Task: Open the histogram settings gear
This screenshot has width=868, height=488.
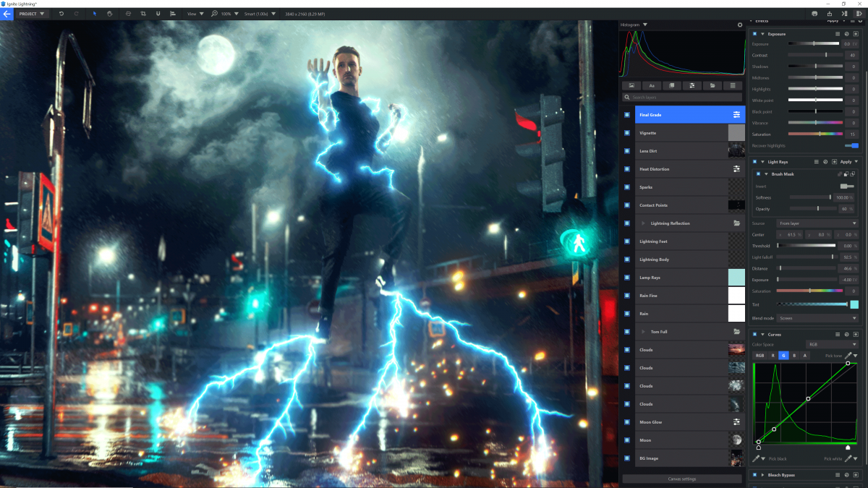Action: tap(739, 24)
